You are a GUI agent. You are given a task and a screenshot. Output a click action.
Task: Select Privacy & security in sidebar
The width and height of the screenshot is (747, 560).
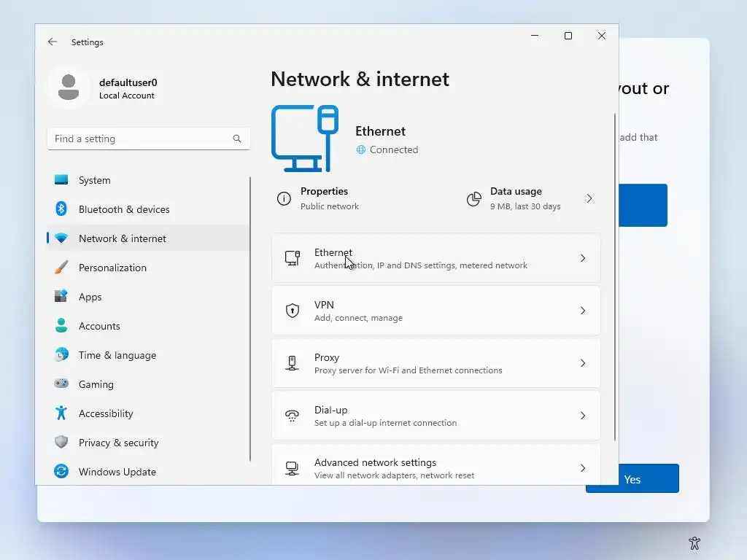tap(148, 443)
